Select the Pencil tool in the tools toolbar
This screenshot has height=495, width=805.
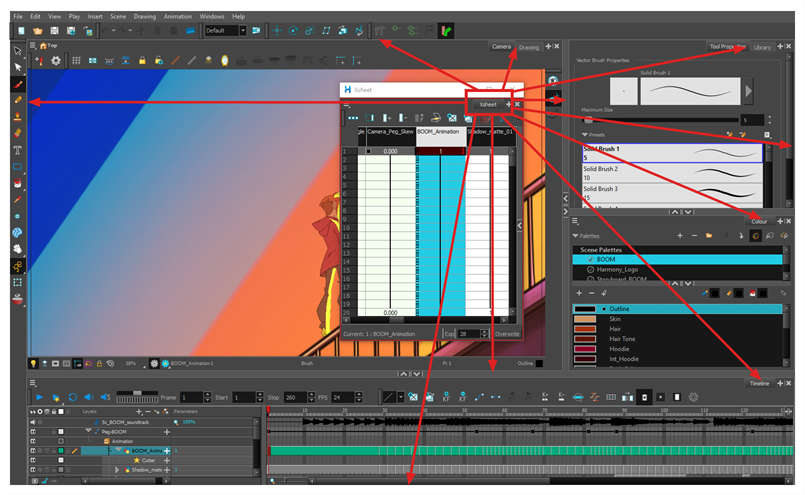(18, 100)
